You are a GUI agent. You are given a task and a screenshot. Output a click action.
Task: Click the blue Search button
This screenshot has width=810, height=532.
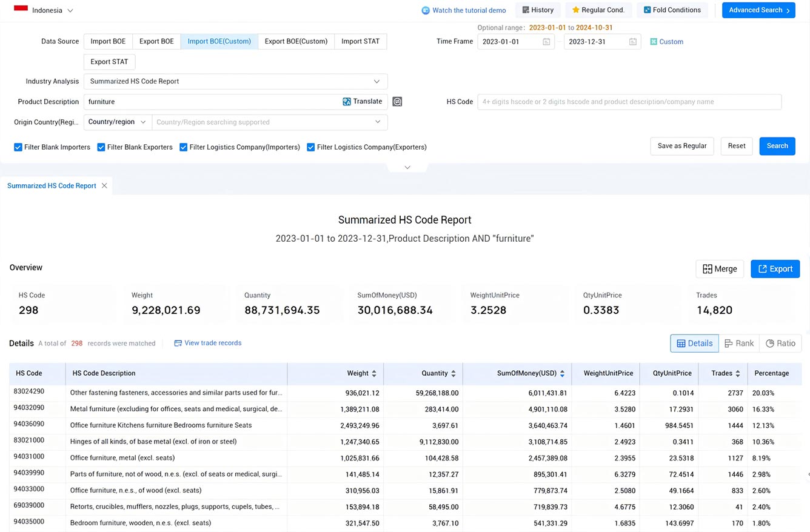pyautogui.click(x=777, y=146)
